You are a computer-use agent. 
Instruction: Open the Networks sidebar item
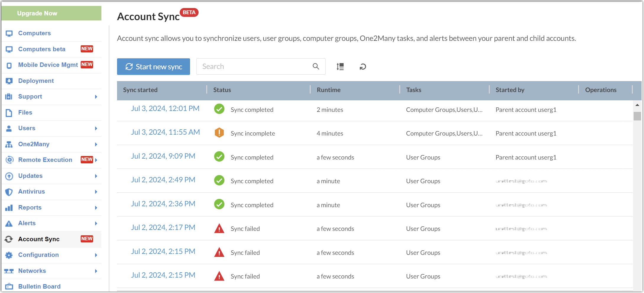pyautogui.click(x=32, y=271)
